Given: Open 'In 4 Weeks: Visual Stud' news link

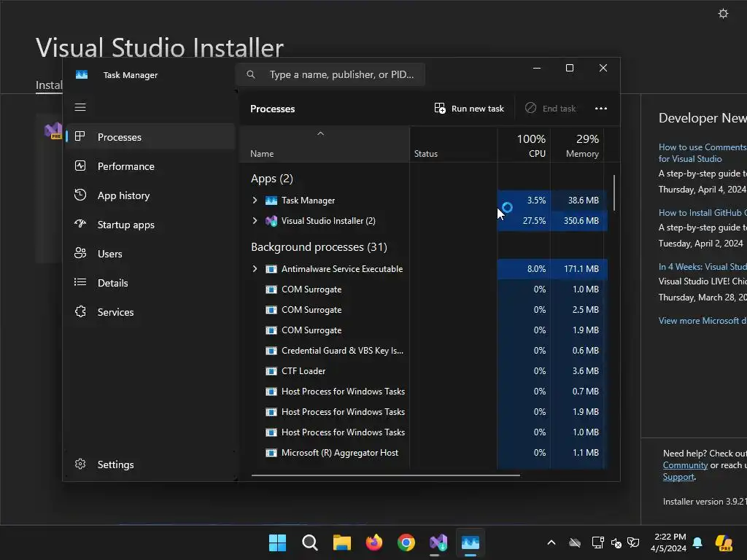Looking at the screenshot, I should click(x=703, y=267).
